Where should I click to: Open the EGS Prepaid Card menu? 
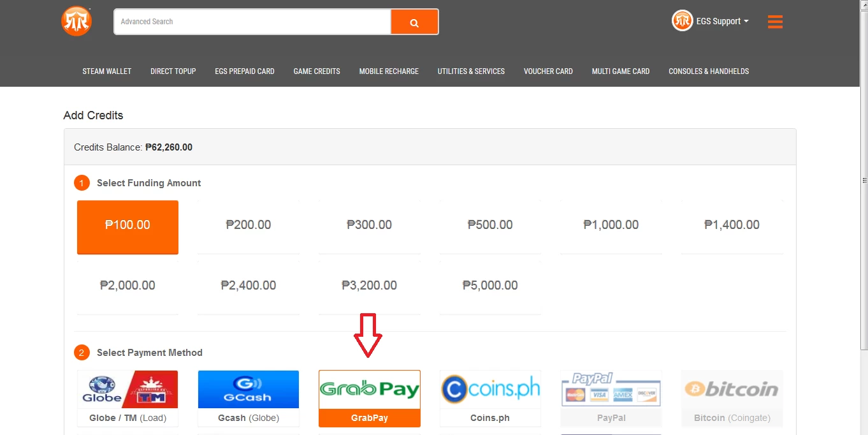pyautogui.click(x=245, y=71)
